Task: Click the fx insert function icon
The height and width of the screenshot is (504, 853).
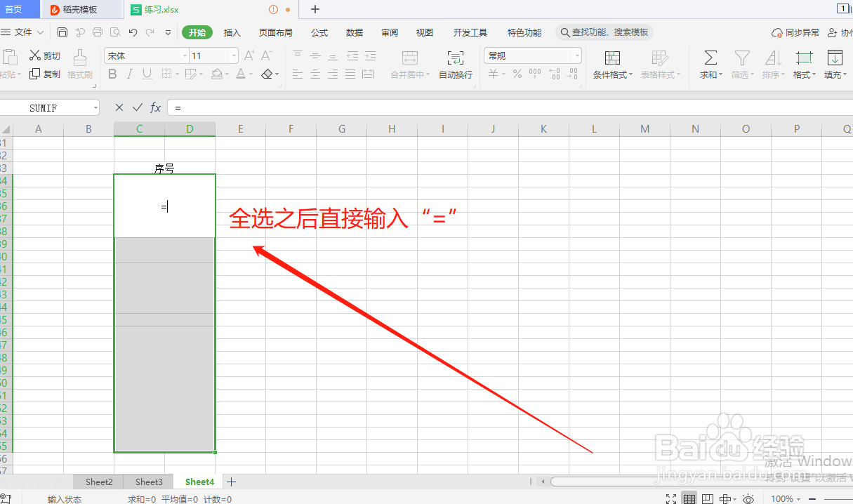Action: click(x=155, y=107)
